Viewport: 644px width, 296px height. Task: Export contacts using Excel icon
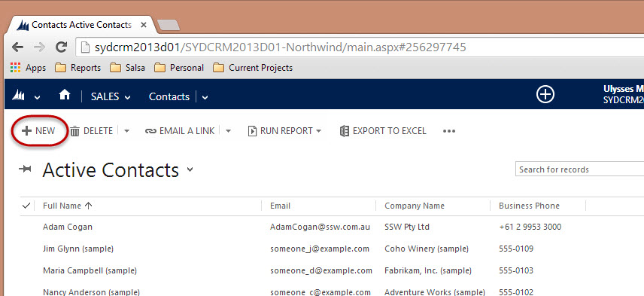click(x=344, y=131)
